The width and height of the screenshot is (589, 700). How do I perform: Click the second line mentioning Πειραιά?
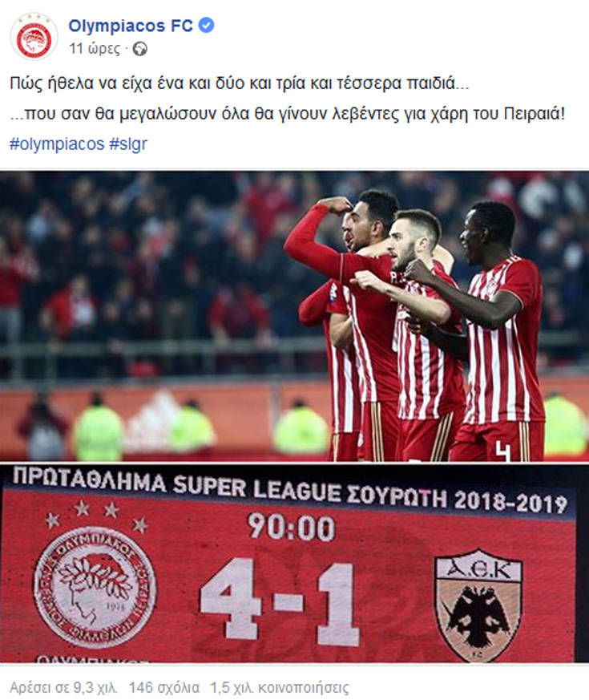tap(288, 114)
